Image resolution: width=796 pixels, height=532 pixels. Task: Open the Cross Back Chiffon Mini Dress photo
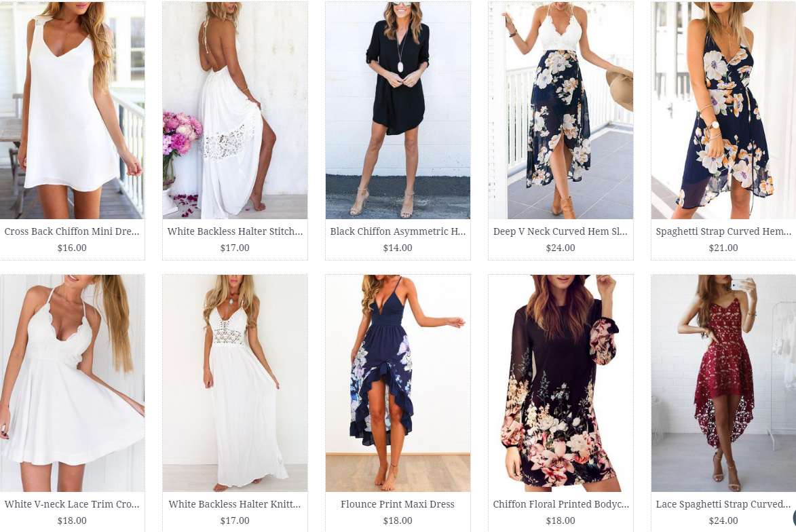pyautogui.click(x=72, y=110)
